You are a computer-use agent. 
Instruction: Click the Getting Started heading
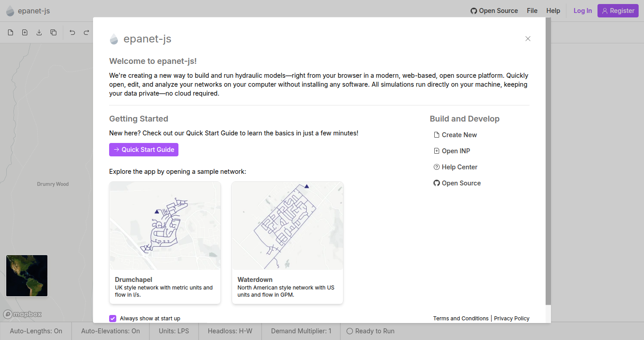pyautogui.click(x=139, y=119)
